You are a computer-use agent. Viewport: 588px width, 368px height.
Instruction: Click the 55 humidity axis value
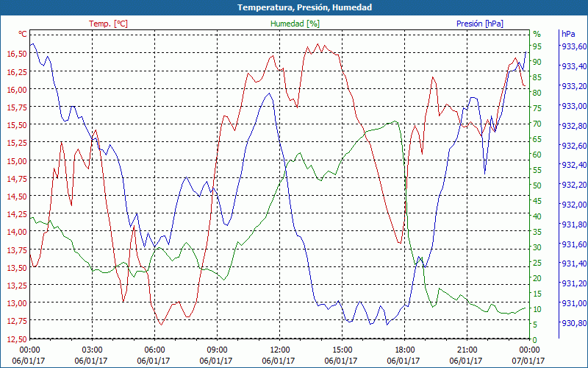tap(537, 170)
